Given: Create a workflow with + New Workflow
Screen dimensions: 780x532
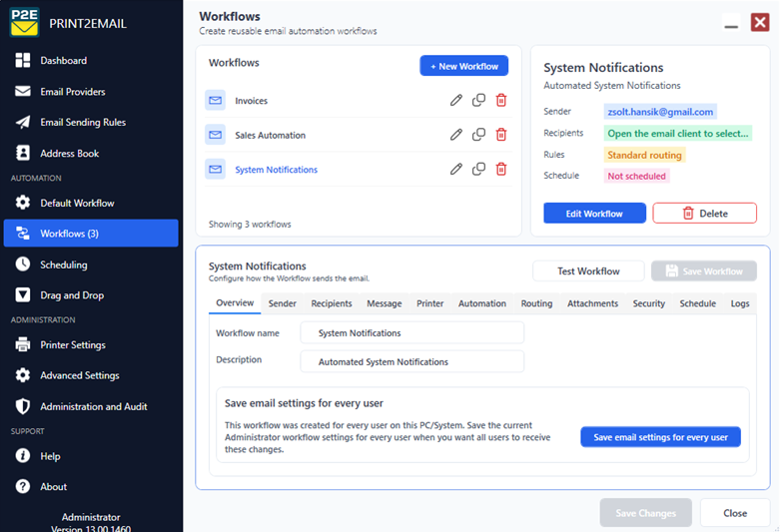Looking at the screenshot, I should tap(464, 66).
